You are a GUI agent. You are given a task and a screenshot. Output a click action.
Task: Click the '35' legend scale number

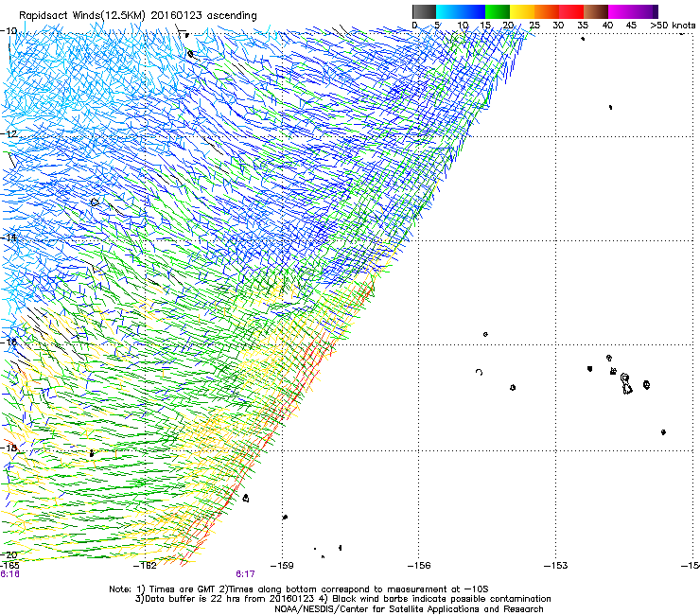click(583, 26)
